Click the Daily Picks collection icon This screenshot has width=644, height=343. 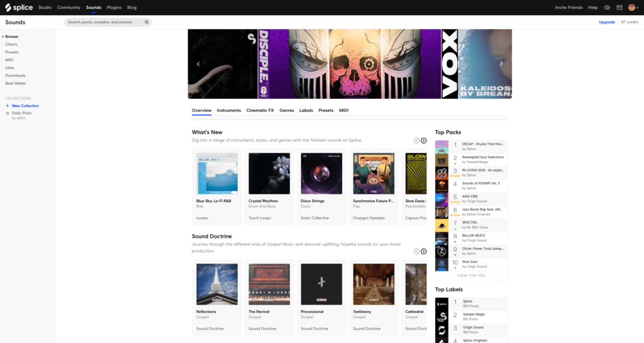click(8, 113)
